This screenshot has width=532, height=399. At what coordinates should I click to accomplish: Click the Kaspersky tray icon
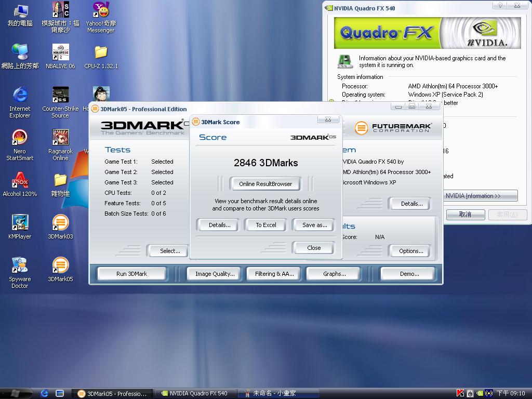coord(460,393)
